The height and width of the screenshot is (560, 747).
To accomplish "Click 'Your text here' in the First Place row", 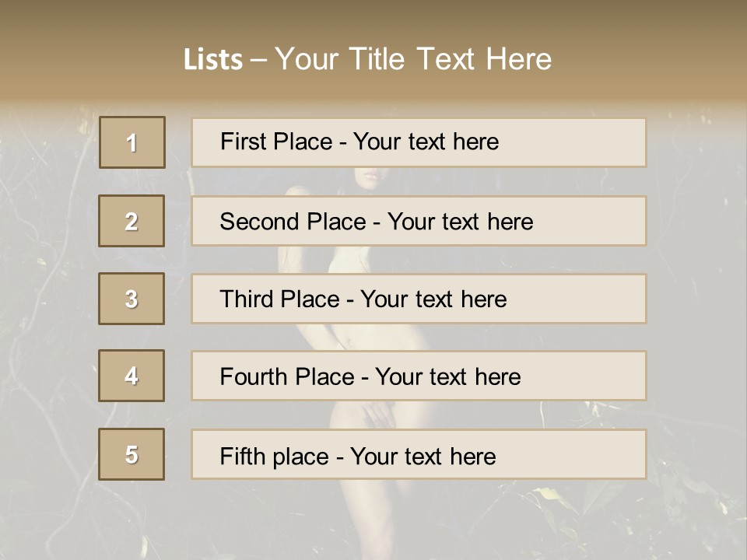I will (x=426, y=142).
